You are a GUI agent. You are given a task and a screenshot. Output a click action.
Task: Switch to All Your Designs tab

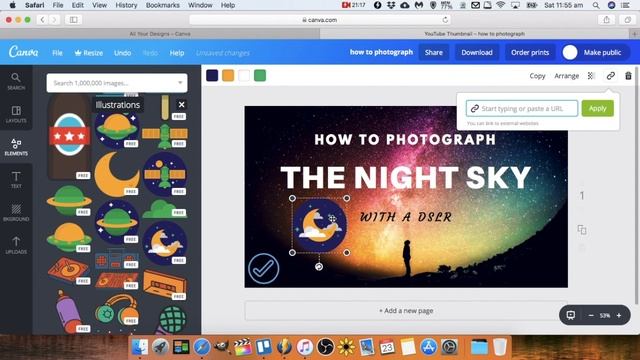[x=160, y=34]
